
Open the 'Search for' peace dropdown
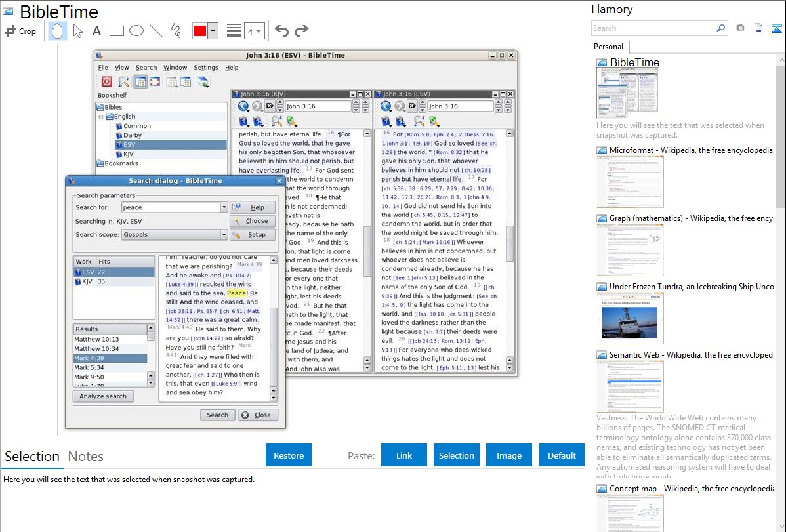click(224, 207)
